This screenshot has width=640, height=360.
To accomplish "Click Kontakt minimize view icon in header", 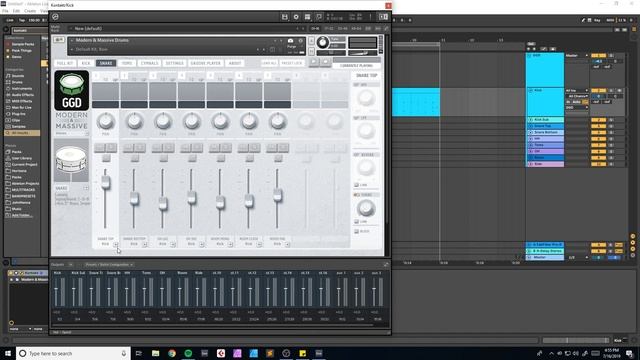I will [383, 17].
